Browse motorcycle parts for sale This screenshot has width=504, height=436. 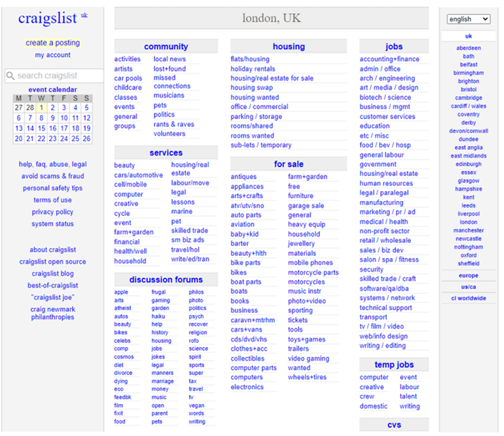pyautogui.click(x=313, y=272)
